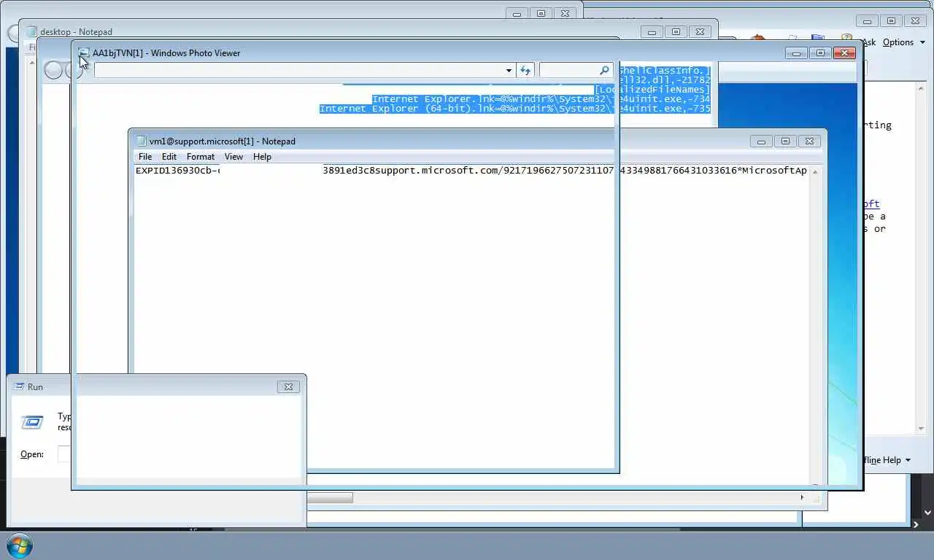The width and height of the screenshot is (934, 560).
Task: Click the horizontal scrollbar thumb in Notepad
Action: tap(330, 497)
